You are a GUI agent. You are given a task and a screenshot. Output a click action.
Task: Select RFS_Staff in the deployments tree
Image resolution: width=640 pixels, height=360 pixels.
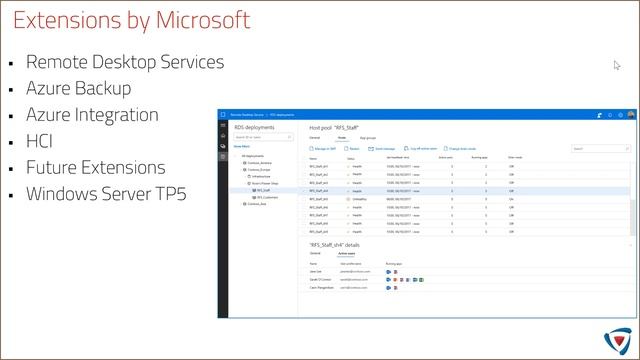tap(263, 191)
